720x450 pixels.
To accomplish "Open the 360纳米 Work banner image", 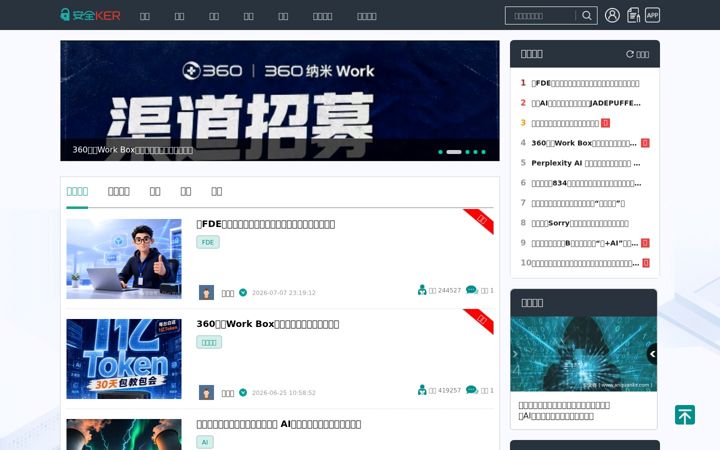I will 280,101.
